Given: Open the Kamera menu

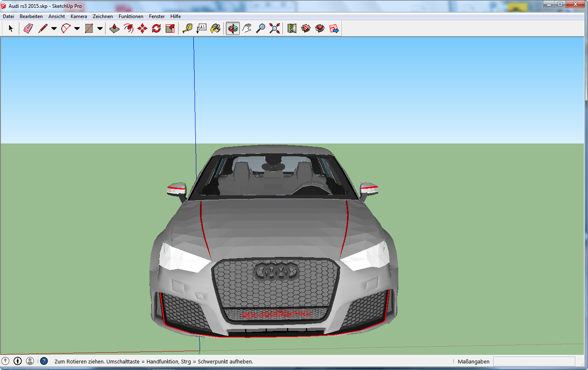Looking at the screenshot, I should 78,16.
